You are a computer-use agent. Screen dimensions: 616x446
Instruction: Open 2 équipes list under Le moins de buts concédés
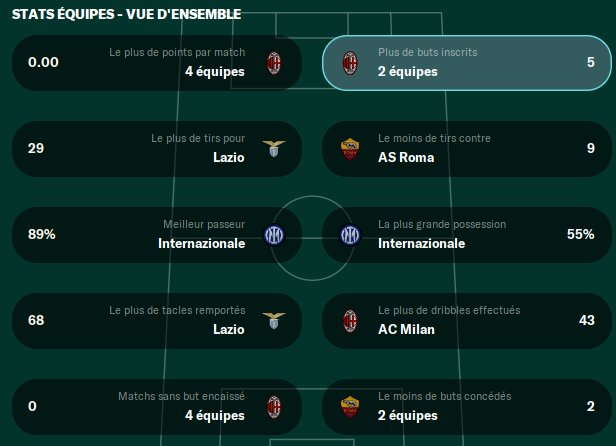408,416
